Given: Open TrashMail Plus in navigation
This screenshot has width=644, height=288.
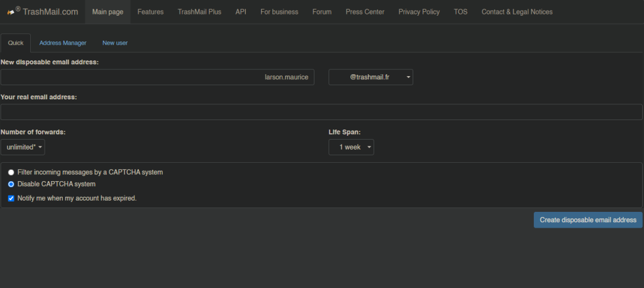Looking at the screenshot, I should pyautogui.click(x=199, y=12).
